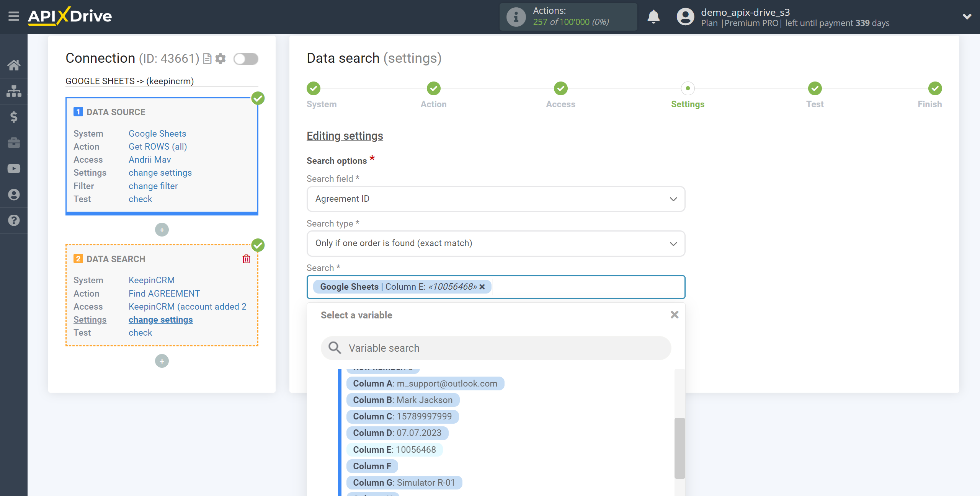Select the Column F variable

click(x=372, y=466)
